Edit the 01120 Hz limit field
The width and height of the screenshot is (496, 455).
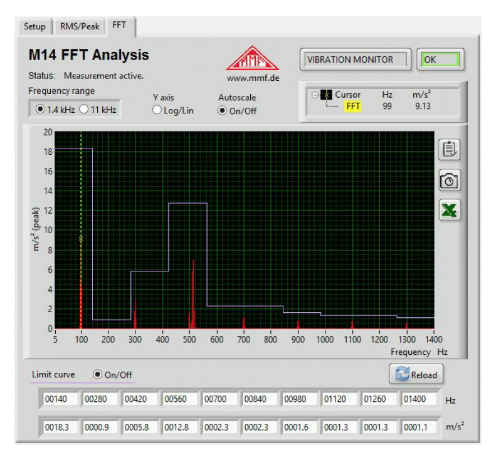(339, 399)
